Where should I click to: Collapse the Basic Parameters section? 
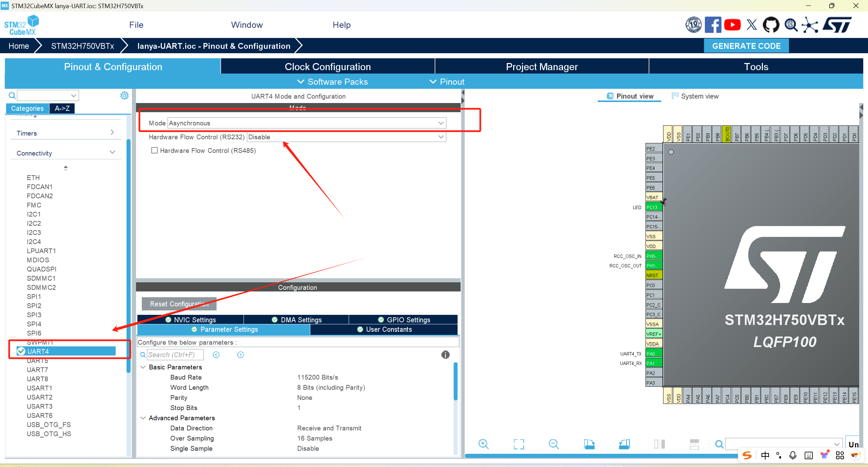pos(143,367)
